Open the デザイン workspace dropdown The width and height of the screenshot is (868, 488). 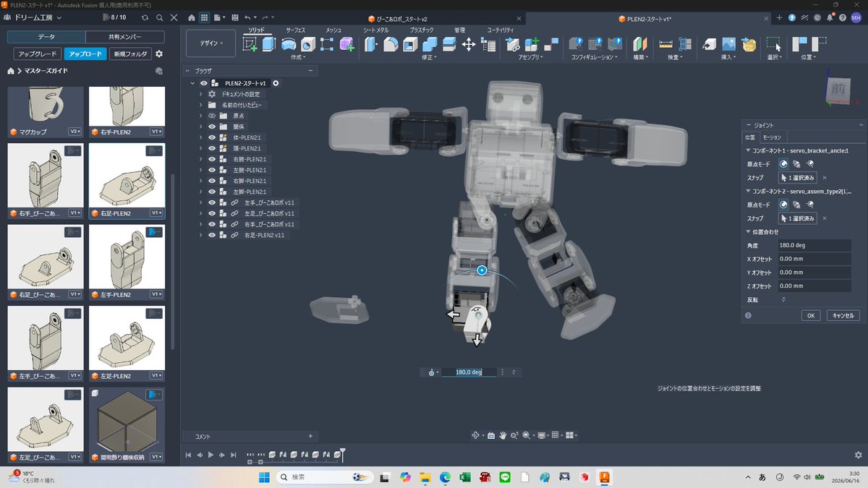coord(210,43)
